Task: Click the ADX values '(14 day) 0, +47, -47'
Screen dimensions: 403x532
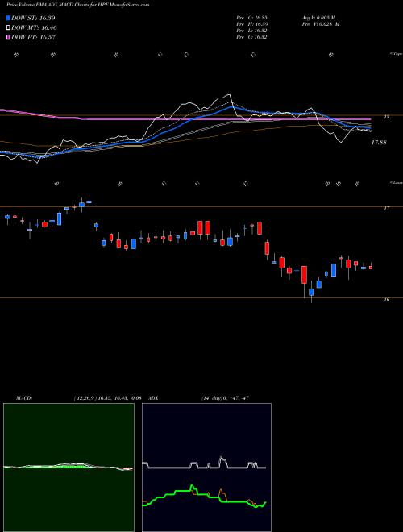Action: [x=225, y=398]
